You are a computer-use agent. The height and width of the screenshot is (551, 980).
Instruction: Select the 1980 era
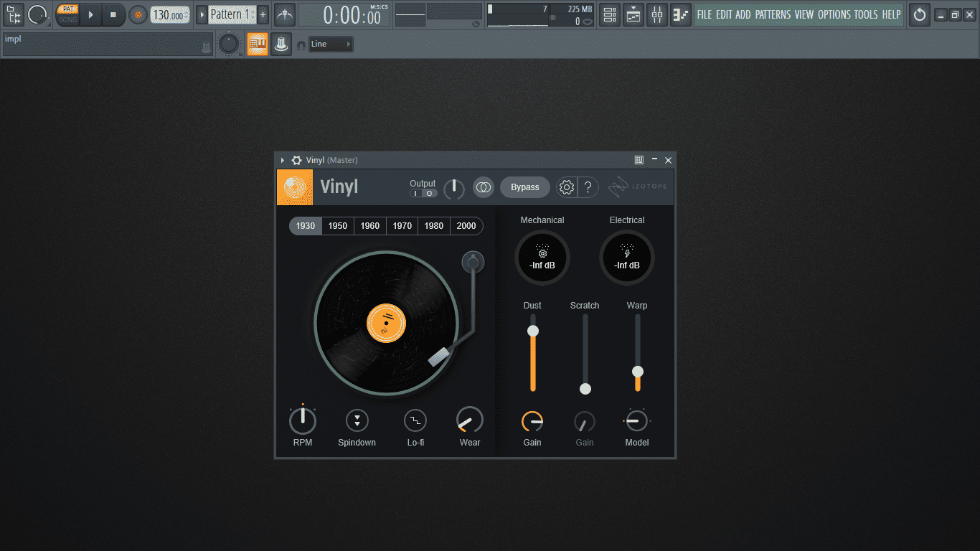click(x=434, y=226)
